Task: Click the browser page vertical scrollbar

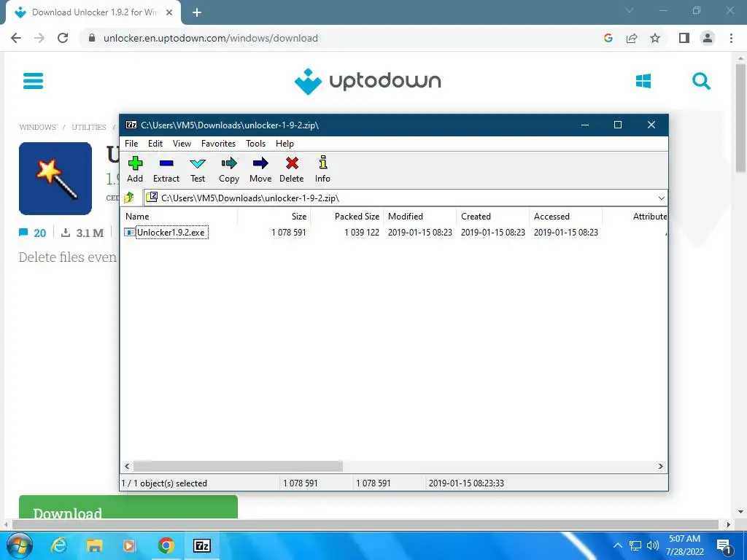Action: click(740, 118)
